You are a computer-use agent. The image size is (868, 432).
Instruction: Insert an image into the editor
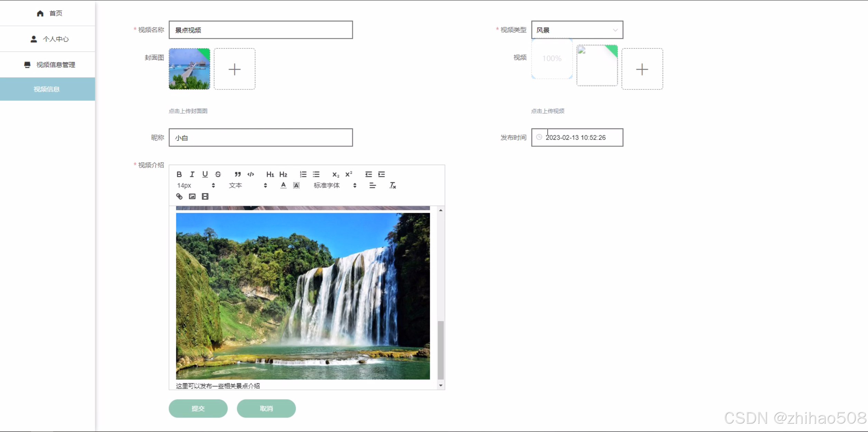pos(192,196)
